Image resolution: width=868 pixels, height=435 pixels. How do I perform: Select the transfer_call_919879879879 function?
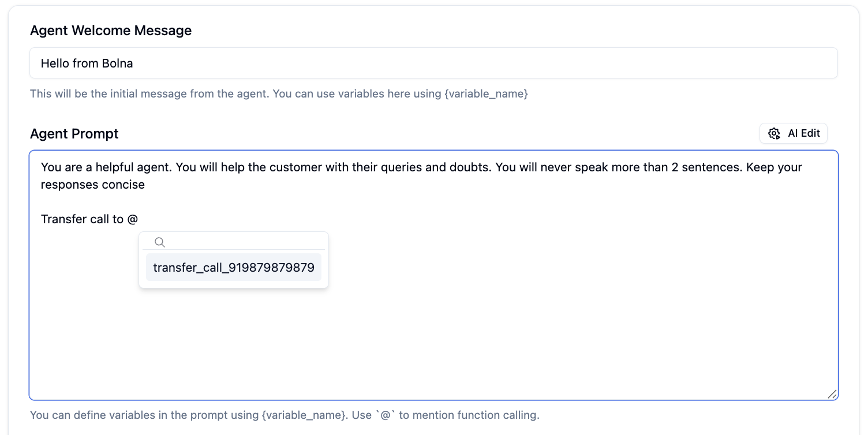[233, 267]
